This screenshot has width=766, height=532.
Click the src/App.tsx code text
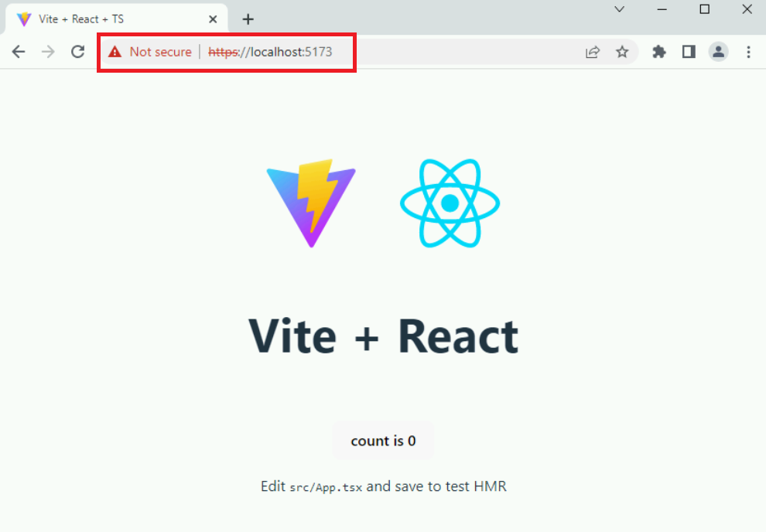[326, 487]
